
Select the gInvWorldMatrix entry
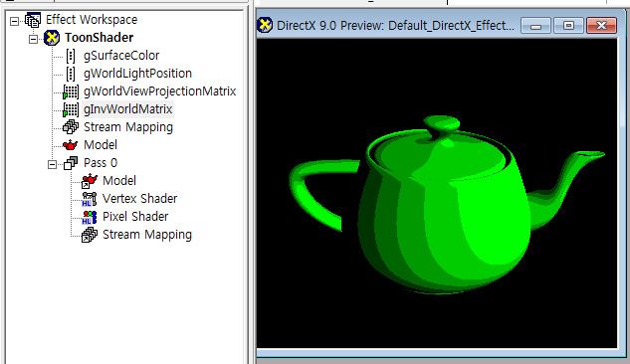[x=127, y=109]
